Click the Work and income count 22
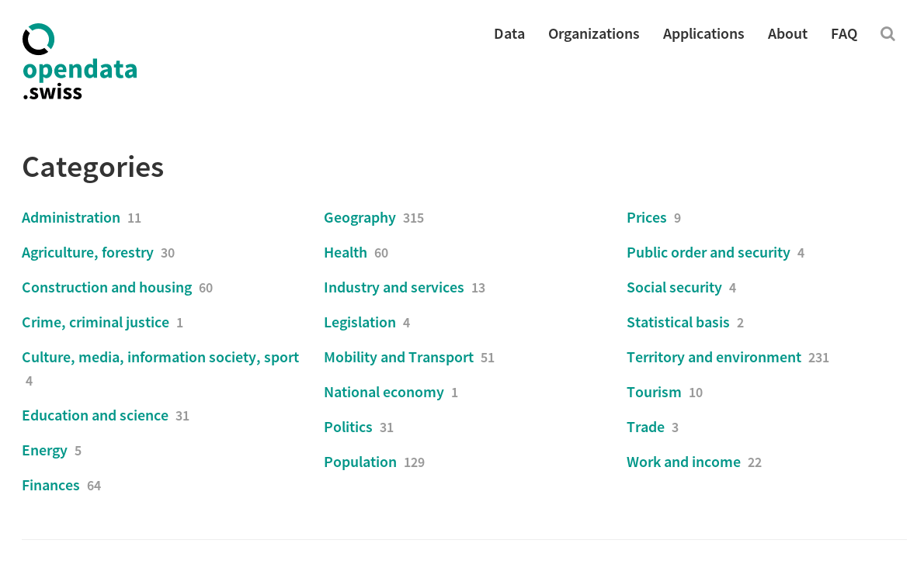Screen dimensions: 924x571 754,462
